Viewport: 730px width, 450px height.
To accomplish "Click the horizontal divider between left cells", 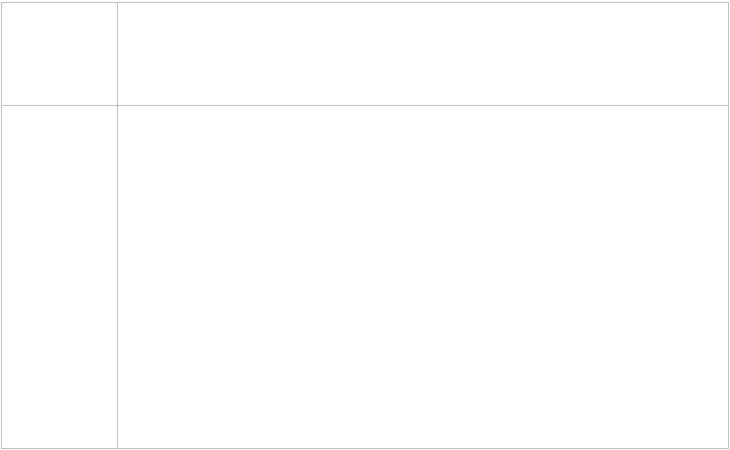I will pyautogui.click(x=60, y=106).
